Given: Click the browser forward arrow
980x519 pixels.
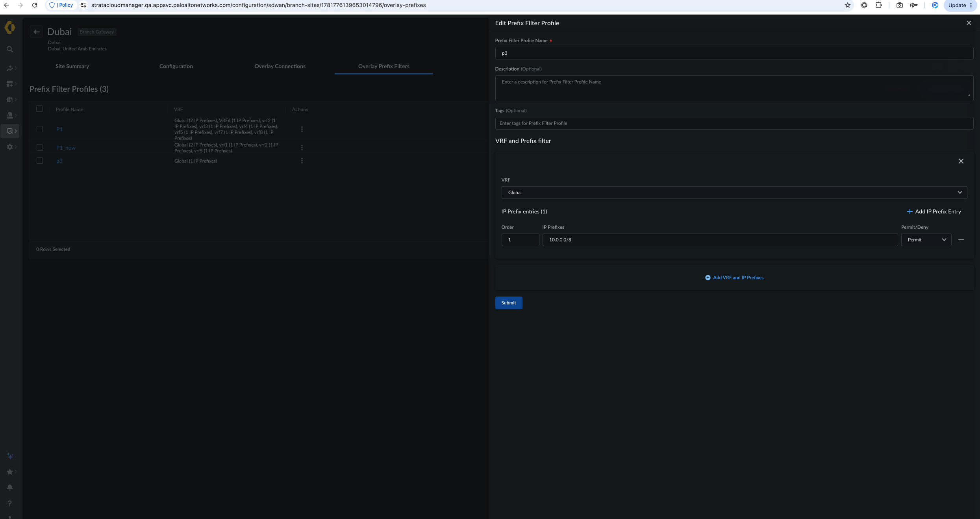Looking at the screenshot, I should [x=20, y=5].
